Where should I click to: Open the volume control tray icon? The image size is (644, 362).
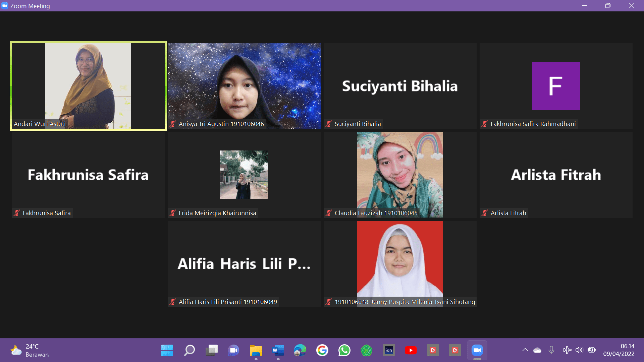[x=579, y=350]
